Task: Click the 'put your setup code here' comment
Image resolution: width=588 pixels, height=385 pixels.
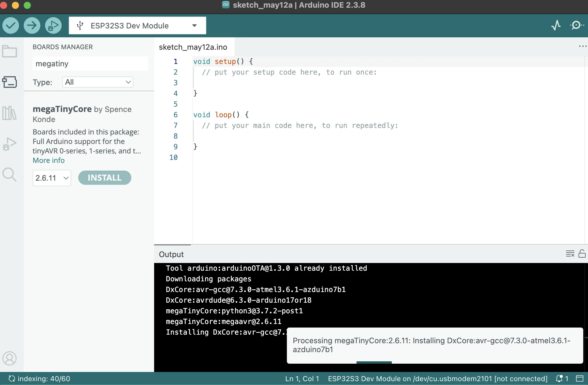Action: click(x=289, y=72)
